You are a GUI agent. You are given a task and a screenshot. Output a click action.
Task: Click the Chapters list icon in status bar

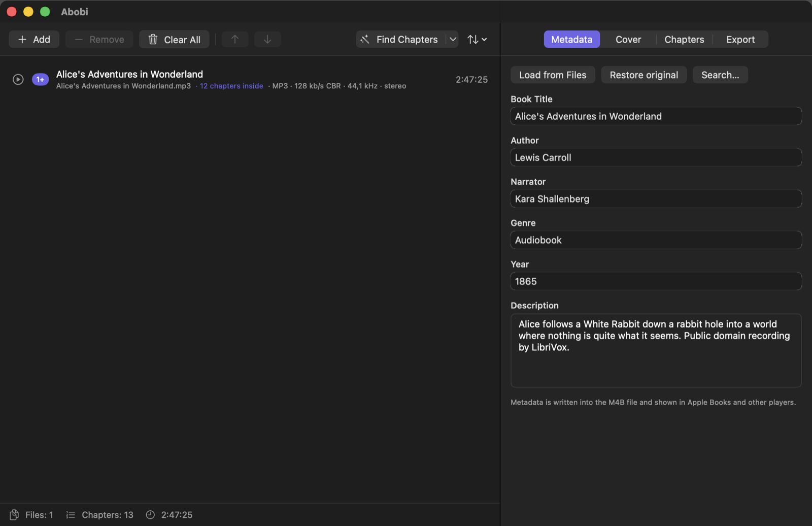(x=71, y=515)
